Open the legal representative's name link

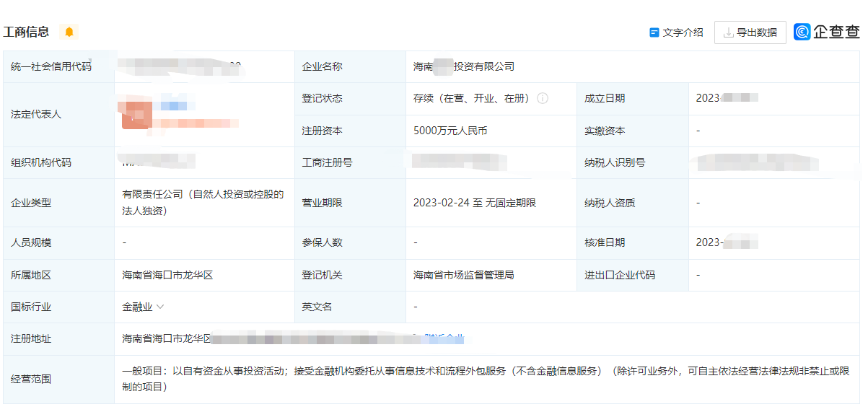click(173, 106)
